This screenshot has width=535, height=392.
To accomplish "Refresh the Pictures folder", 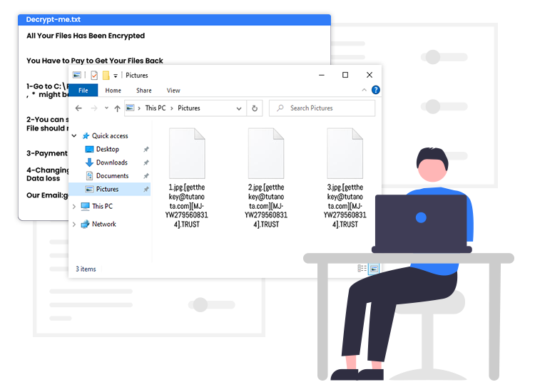I will (x=255, y=108).
